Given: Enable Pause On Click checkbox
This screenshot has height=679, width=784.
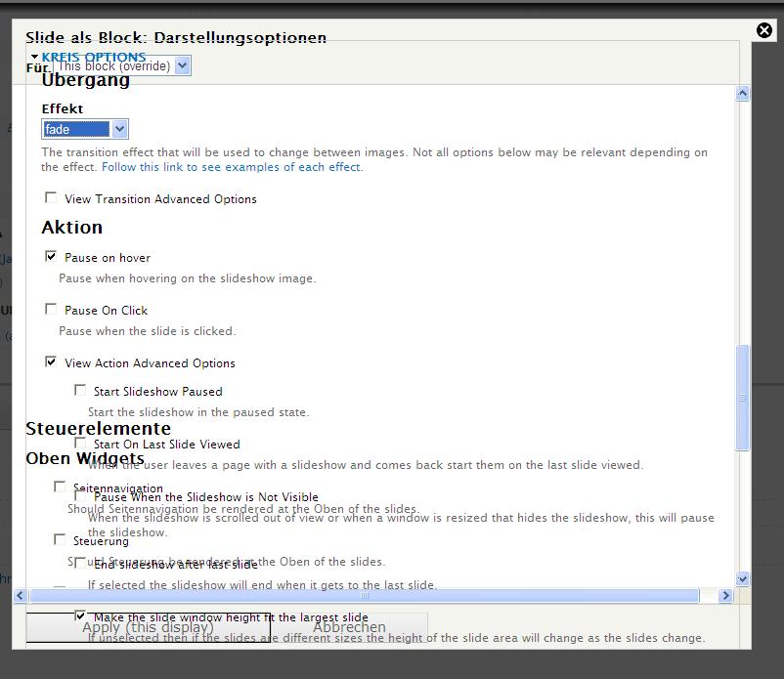Looking at the screenshot, I should (x=51, y=309).
